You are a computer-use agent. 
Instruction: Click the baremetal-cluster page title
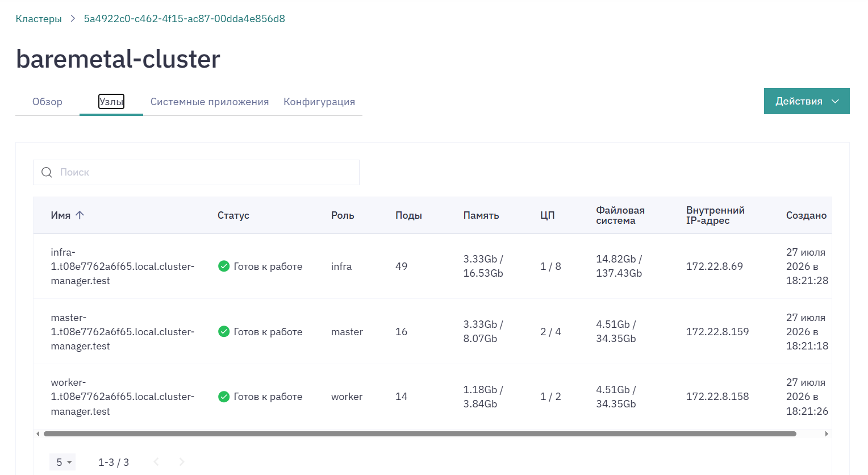(118, 59)
